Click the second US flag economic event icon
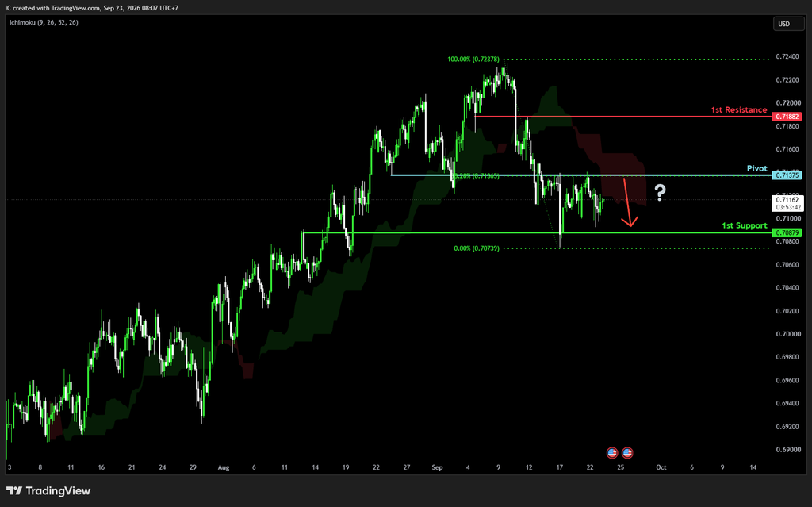This screenshot has height=507, width=812. [x=627, y=452]
